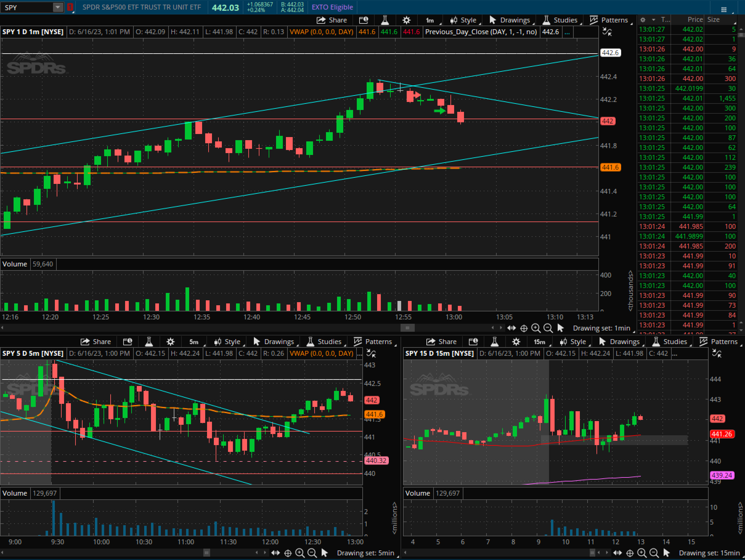The width and height of the screenshot is (745, 560).
Task: Open Drawing set: 1min dropdown
Action: pos(601,328)
